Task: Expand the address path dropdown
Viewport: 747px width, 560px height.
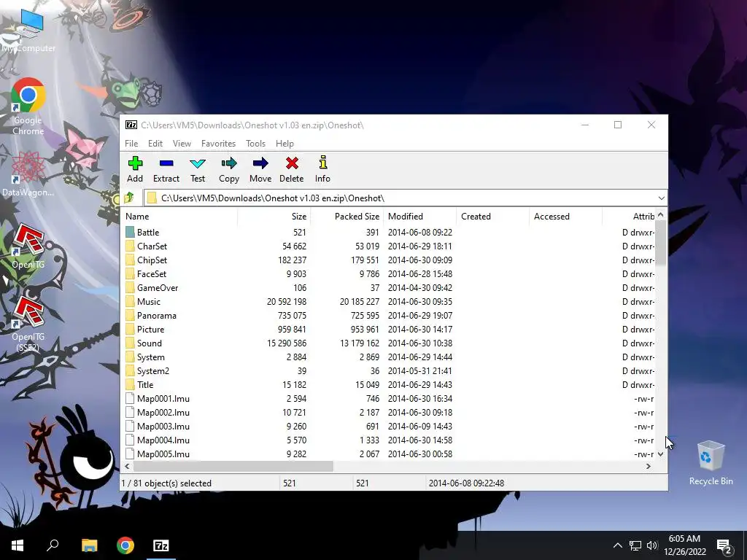Action: [x=661, y=198]
